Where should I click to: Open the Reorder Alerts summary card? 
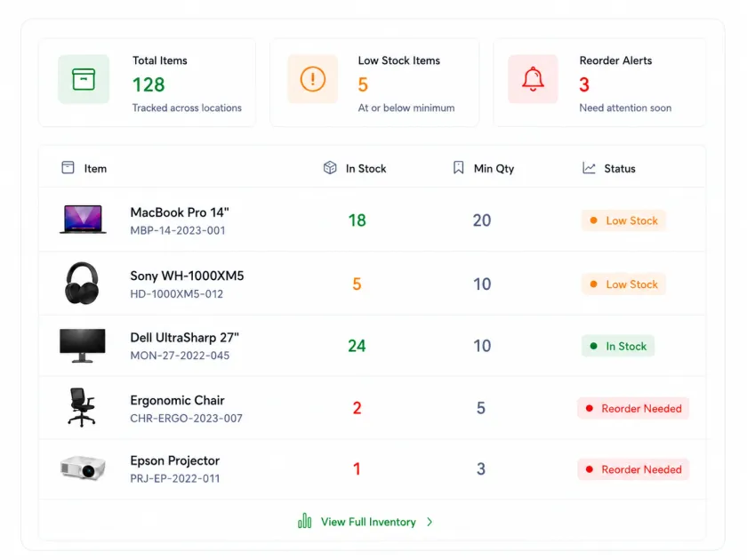coord(599,83)
